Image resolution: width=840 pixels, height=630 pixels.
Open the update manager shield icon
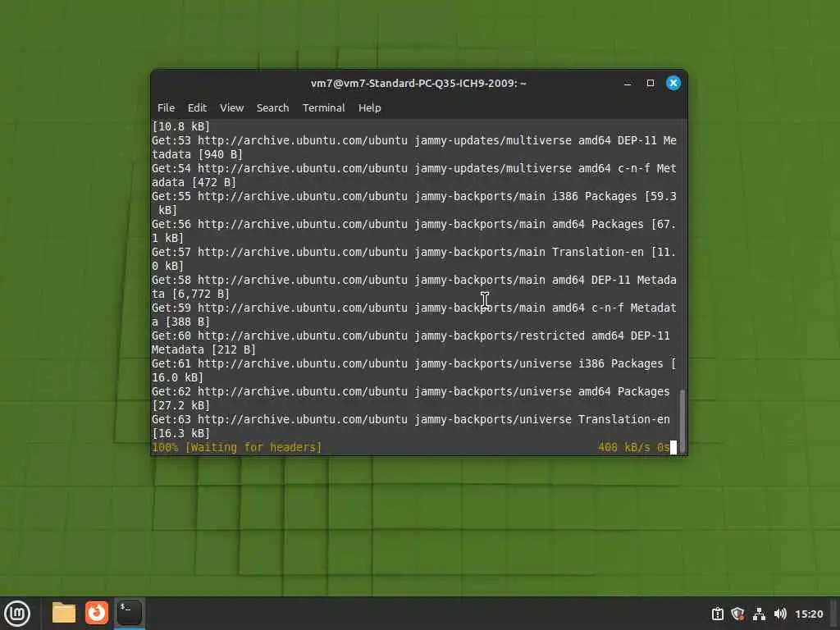point(737,614)
